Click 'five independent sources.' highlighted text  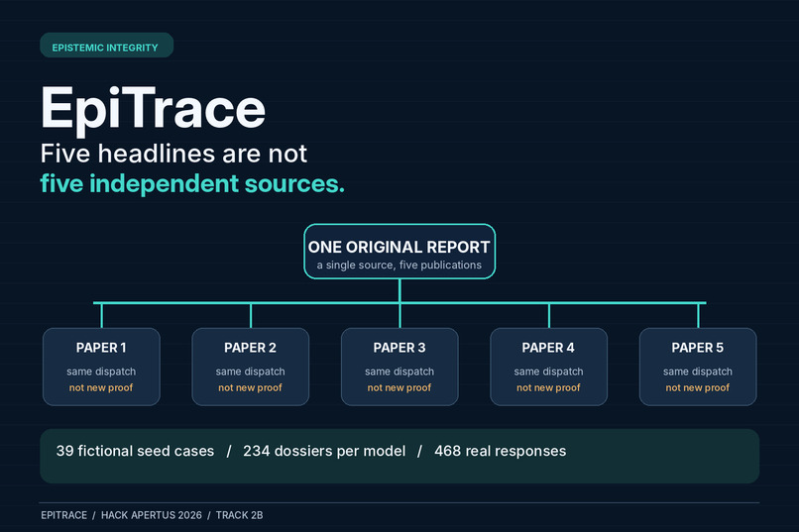coord(192,184)
